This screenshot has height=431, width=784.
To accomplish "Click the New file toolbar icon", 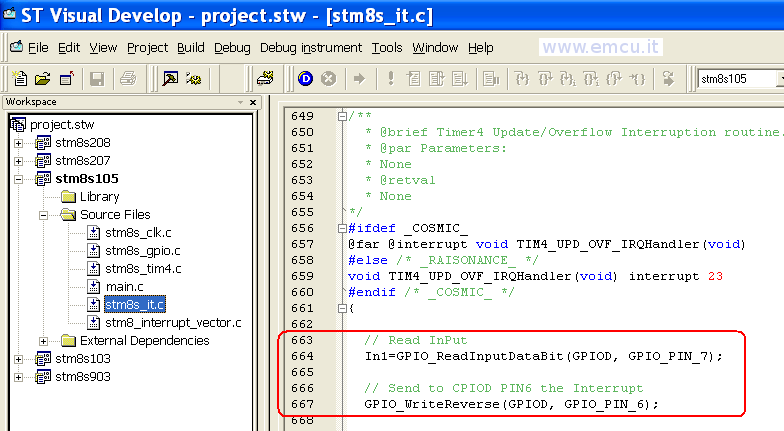I will 20,78.
